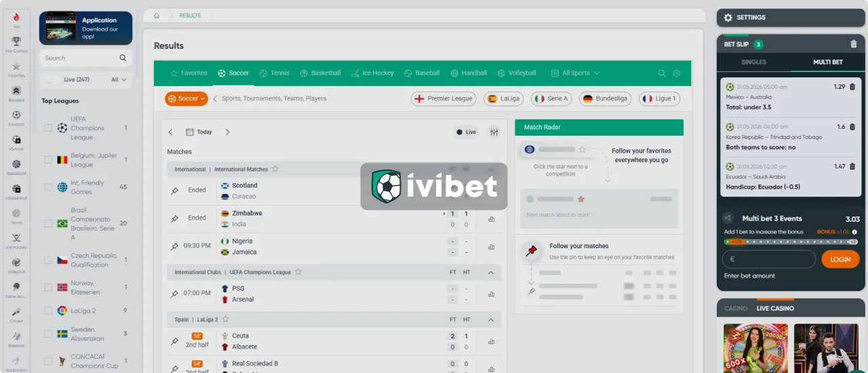Check the UEFA Champions League checkbox

tap(48, 128)
